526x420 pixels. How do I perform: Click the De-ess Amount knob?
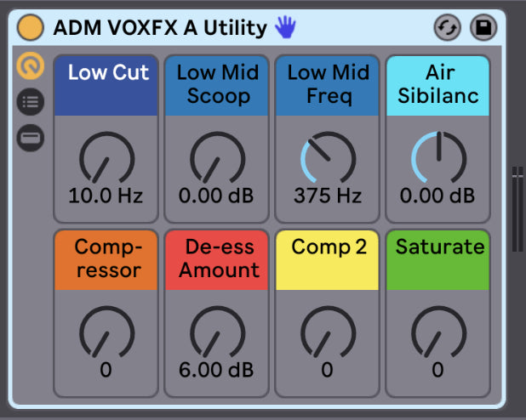216,332
